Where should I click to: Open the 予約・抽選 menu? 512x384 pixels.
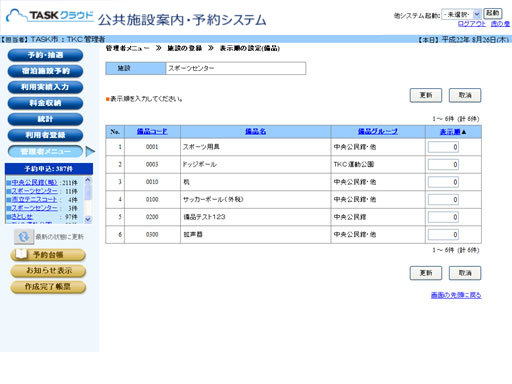tap(45, 55)
